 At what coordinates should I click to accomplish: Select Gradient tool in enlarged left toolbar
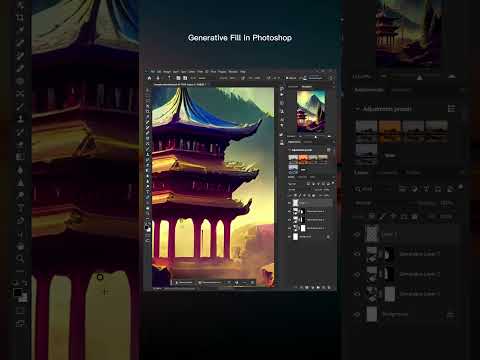pyautogui.click(x=20, y=157)
